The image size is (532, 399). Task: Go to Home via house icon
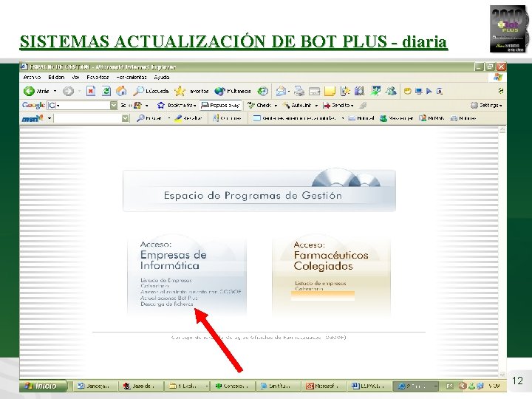pyautogui.click(x=121, y=91)
